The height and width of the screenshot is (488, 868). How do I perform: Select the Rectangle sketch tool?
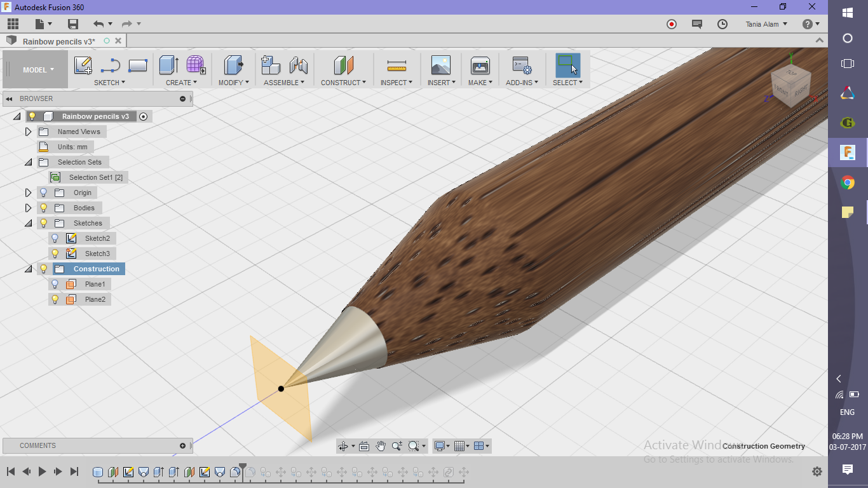point(138,65)
